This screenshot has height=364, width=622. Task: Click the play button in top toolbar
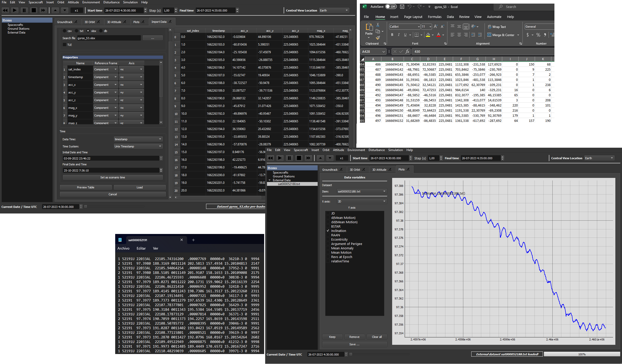coord(15,10)
